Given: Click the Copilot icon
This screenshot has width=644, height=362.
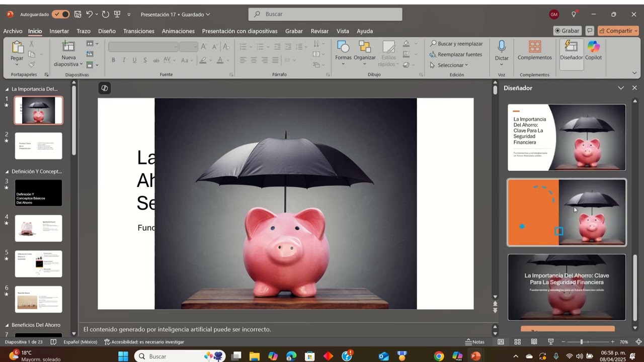Looking at the screenshot, I should [x=594, y=46].
